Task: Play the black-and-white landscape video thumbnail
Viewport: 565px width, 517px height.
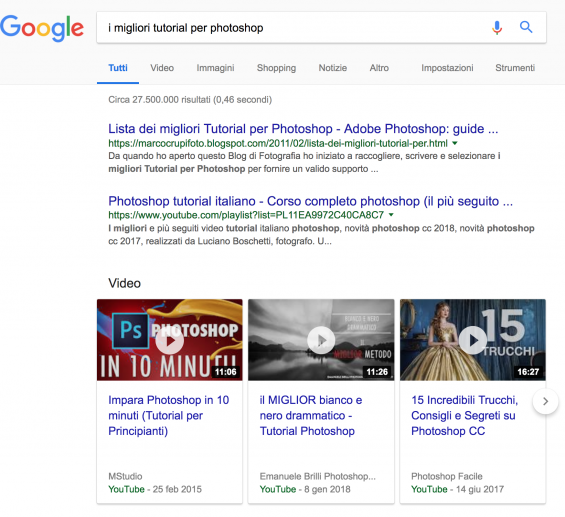Action: tap(321, 340)
